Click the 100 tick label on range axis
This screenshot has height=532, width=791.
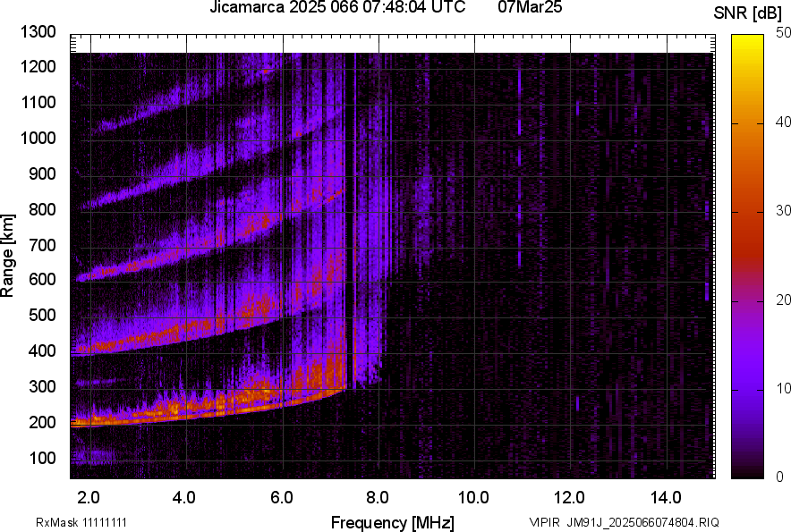pyautogui.click(x=42, y=459)
